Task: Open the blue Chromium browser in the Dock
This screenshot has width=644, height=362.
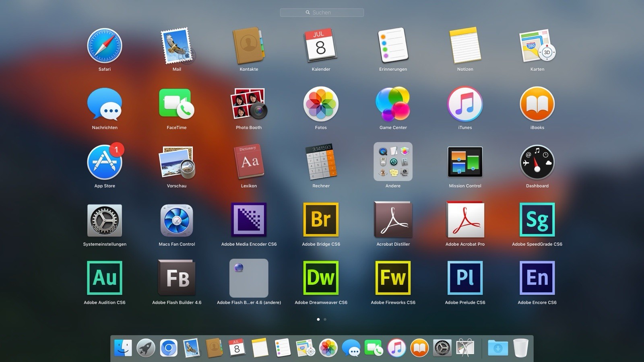Action: click(x=169, y=348)
